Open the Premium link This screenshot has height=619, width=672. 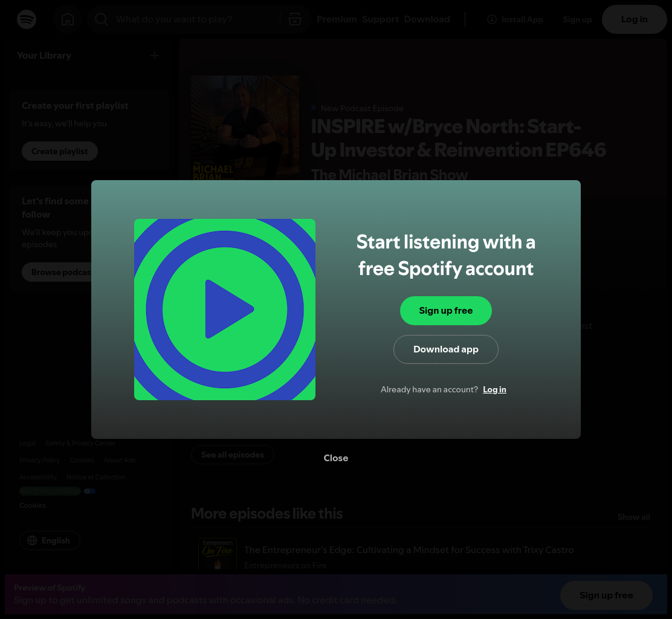(337, 19)
